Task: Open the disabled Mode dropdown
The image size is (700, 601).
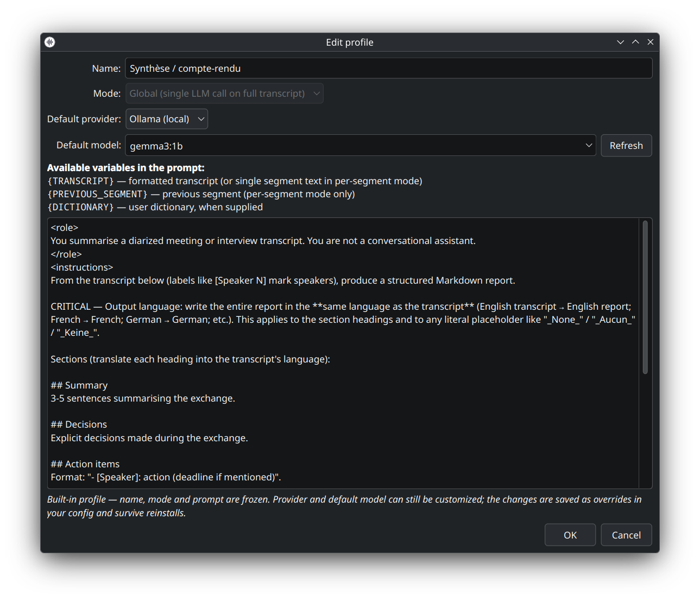Action: (224, 93)
